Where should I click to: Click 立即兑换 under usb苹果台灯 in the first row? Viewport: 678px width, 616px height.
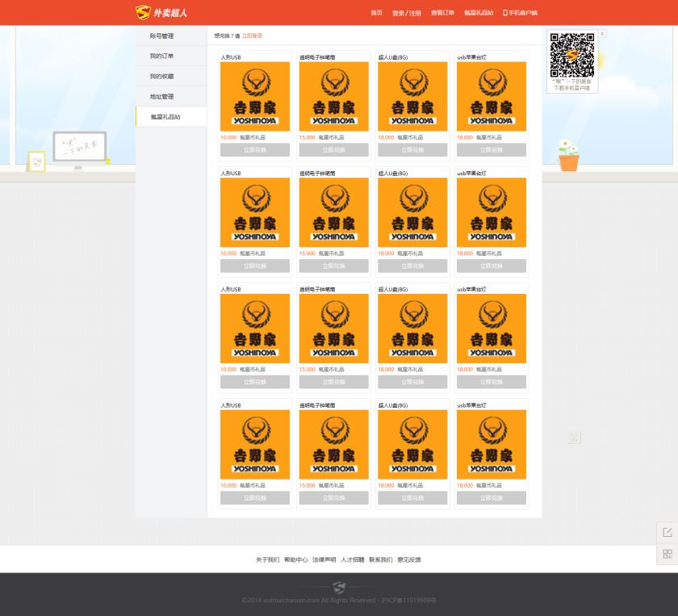(492, 149)
